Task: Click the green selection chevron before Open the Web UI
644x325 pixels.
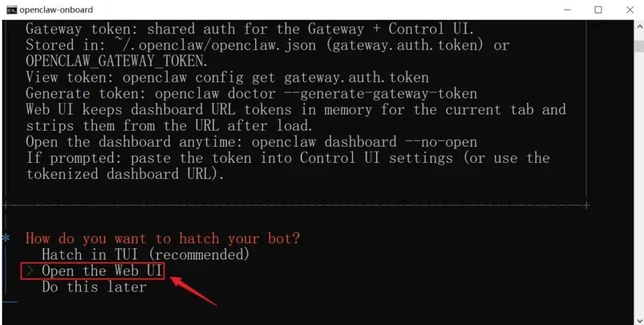Action: (29, 271)
